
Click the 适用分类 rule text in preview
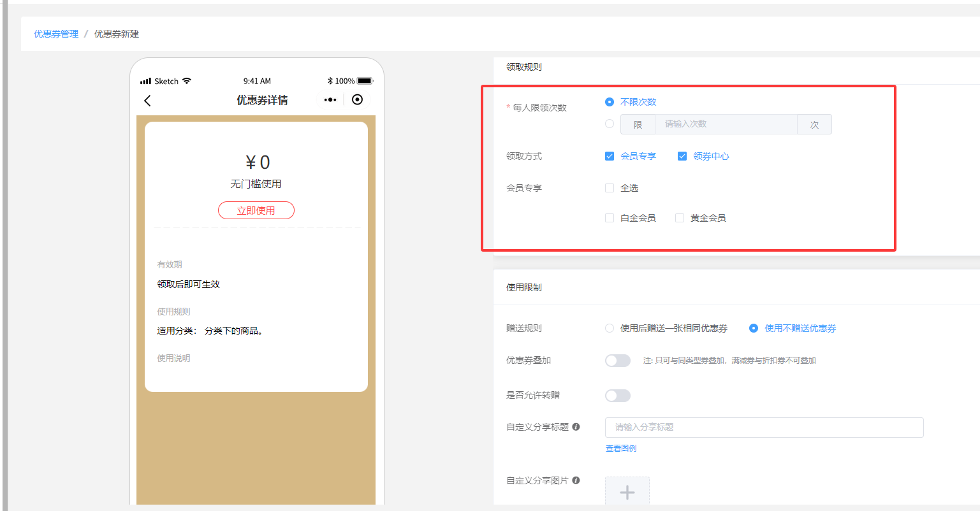210,331
